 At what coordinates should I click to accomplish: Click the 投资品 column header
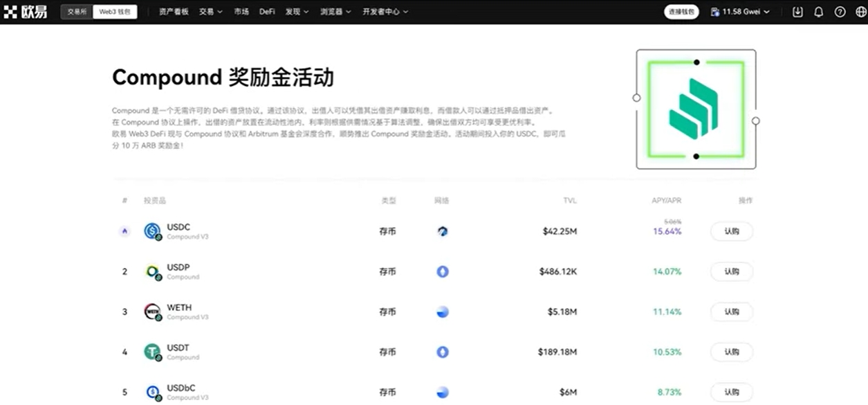click(155, 201)
